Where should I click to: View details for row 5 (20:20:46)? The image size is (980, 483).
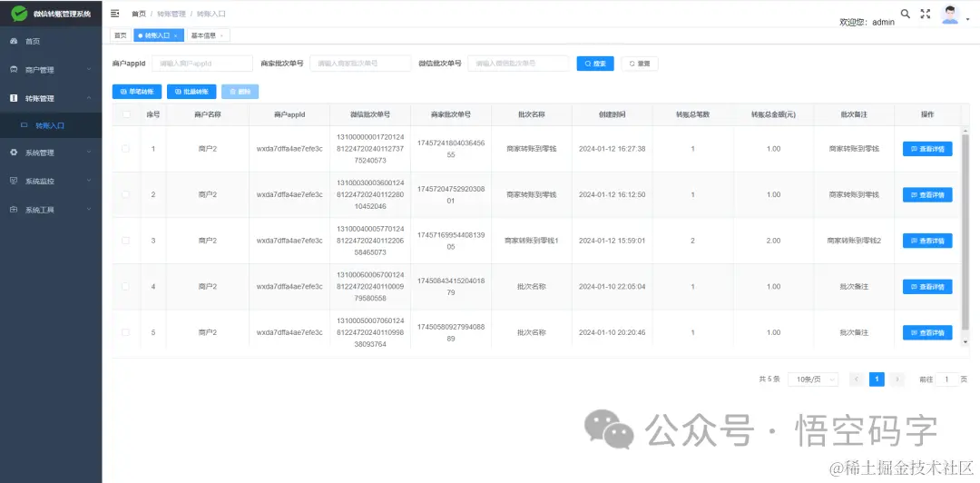[927, 332]
